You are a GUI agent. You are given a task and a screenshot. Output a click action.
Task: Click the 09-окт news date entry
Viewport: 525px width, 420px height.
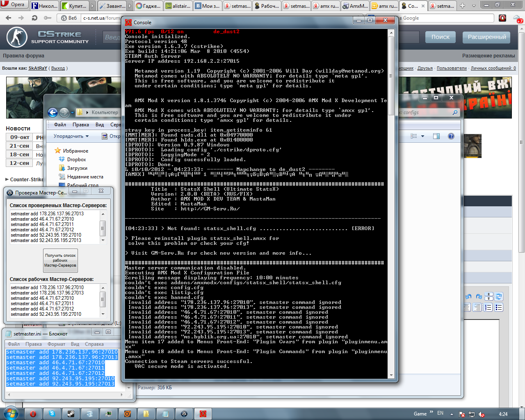click(x=20, y=137)
